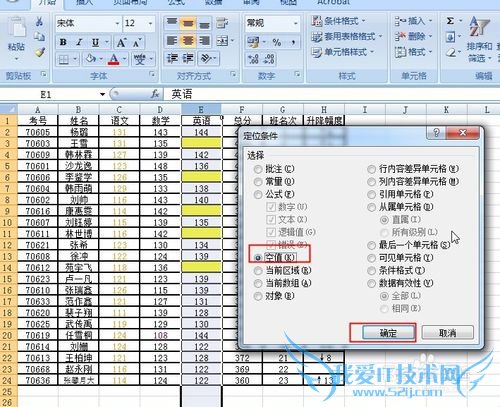Align text left
Screen dimensions: 500x407
pyautogui.click(x=172, y=41)
